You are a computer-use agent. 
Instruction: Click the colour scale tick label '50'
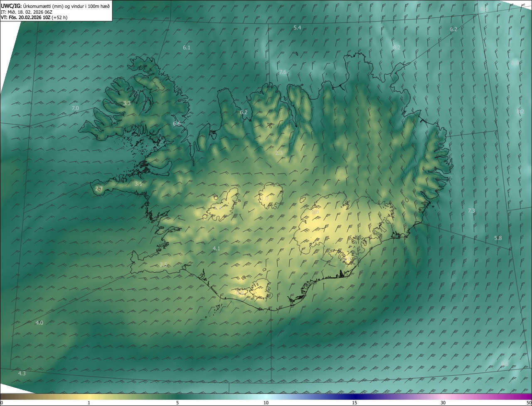pyautogui.click(x=529, y=403)
